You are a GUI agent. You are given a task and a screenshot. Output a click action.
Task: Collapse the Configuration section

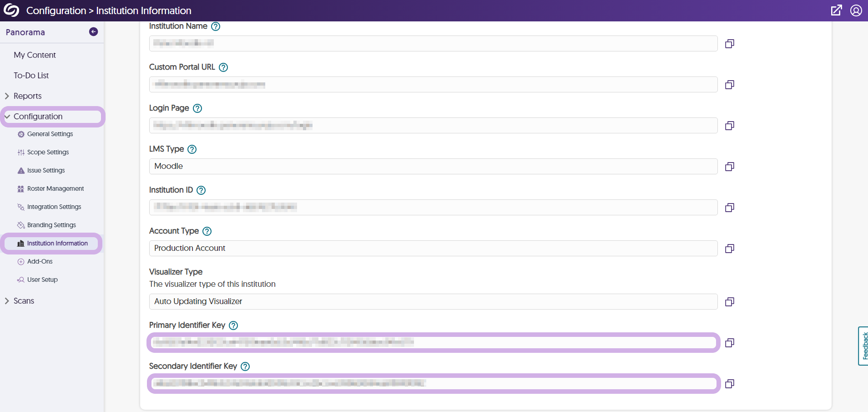(38, 117)
